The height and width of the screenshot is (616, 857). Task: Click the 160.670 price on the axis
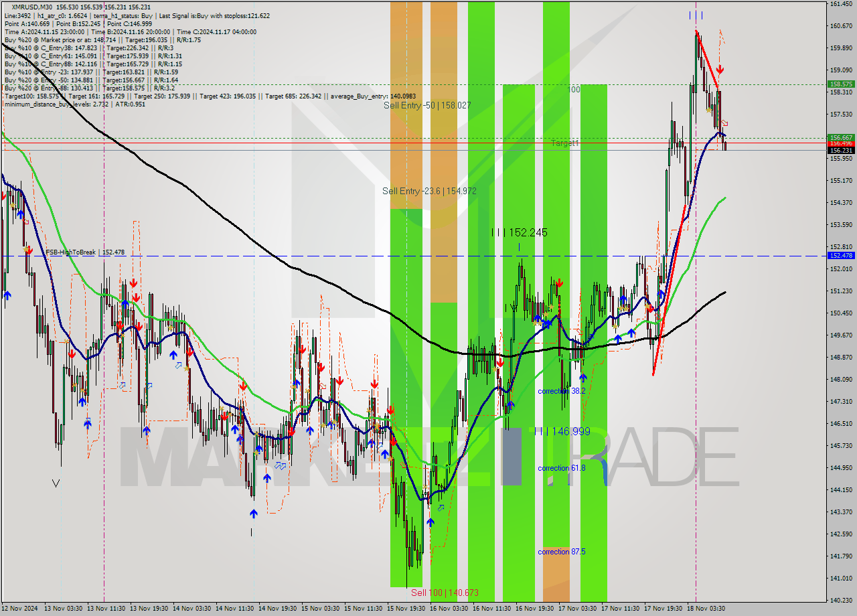[x=841, y=26]
